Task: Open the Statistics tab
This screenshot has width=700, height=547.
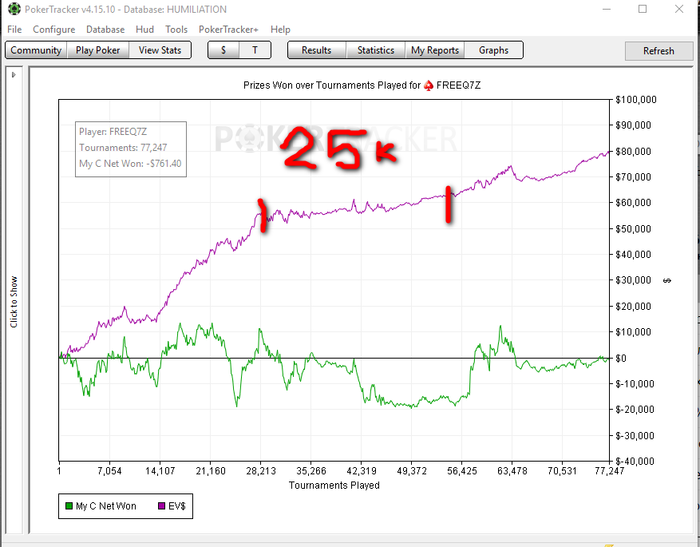Action: click(x=375, y=50)
